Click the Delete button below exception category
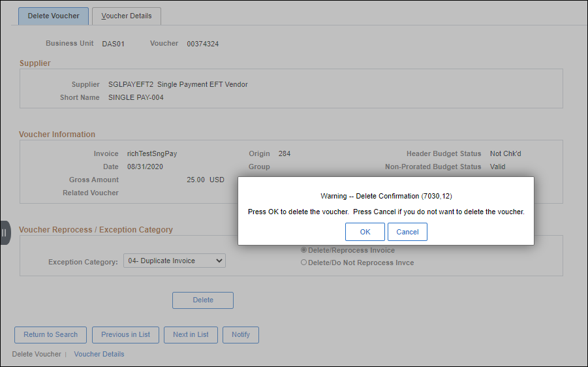588x367 pixels. click(x=202, y=300)
